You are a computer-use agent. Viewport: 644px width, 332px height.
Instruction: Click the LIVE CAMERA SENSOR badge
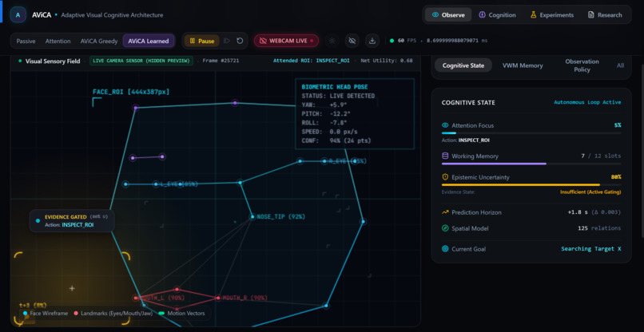point(141,61)
